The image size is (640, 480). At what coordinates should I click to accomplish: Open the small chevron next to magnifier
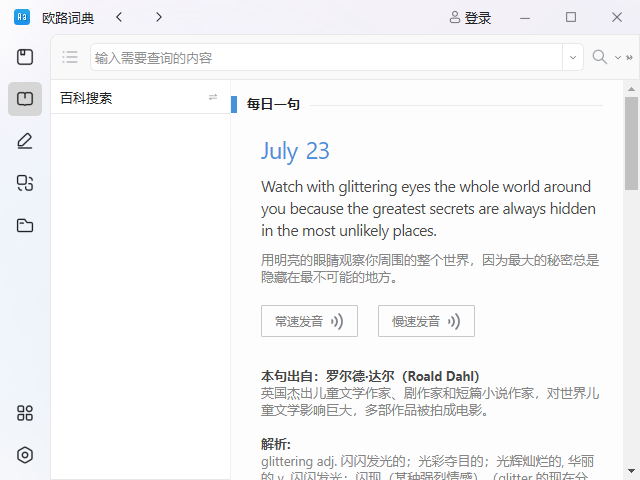(x=618, y=58)
